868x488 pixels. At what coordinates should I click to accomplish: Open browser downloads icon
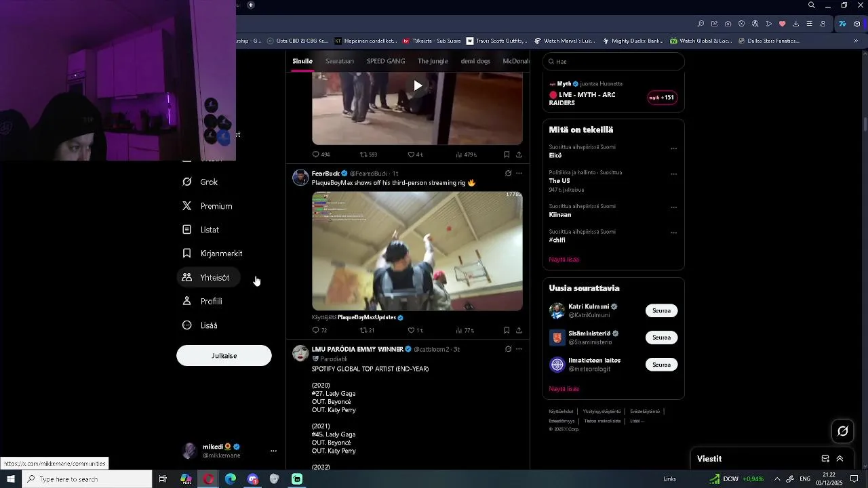(795, 24)
